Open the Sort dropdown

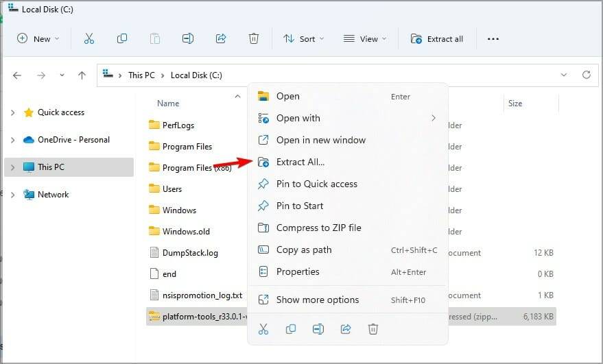[x=304, y=39]
